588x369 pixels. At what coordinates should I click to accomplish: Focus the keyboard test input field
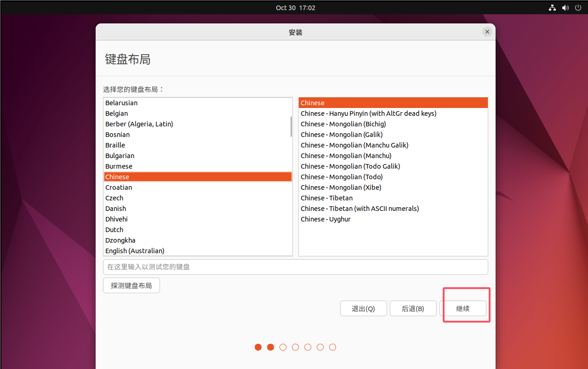[295, 267]
